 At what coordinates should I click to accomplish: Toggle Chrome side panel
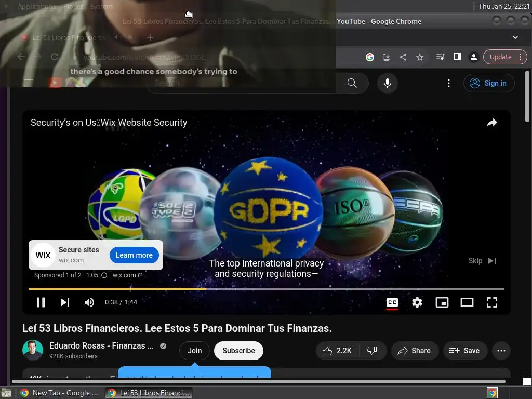(457, 57)
